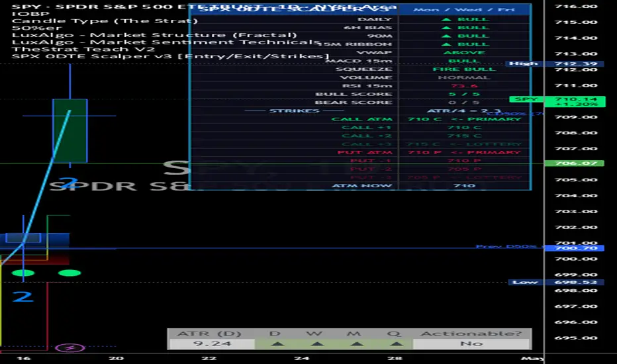Click 703.00 on the price axis

[x=576, y=211]
